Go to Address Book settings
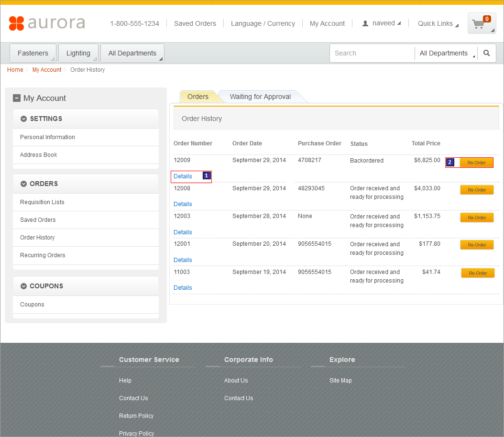Image resolution: width=504 pixels, height=437 pixels. [38, 155]
